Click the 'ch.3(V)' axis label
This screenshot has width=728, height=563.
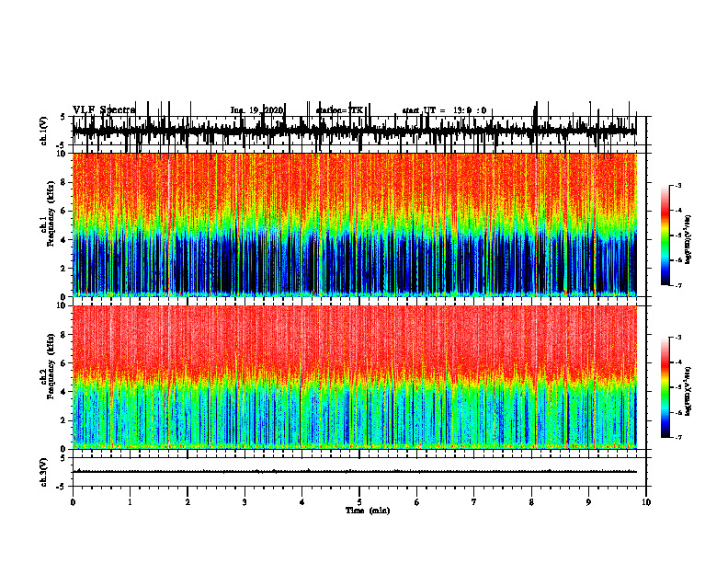pos(44,472)
